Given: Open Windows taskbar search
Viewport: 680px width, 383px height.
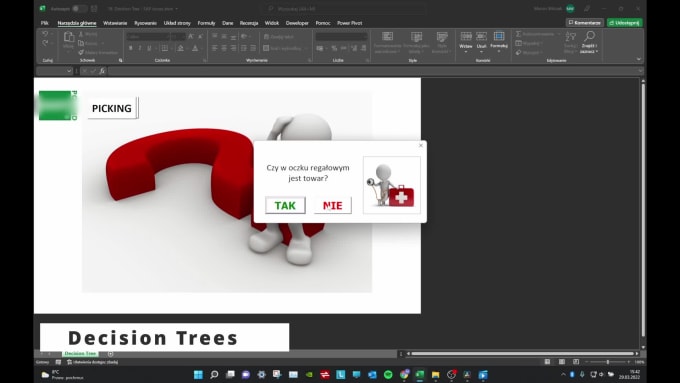Looking at the screenshot, I should 214,374.
